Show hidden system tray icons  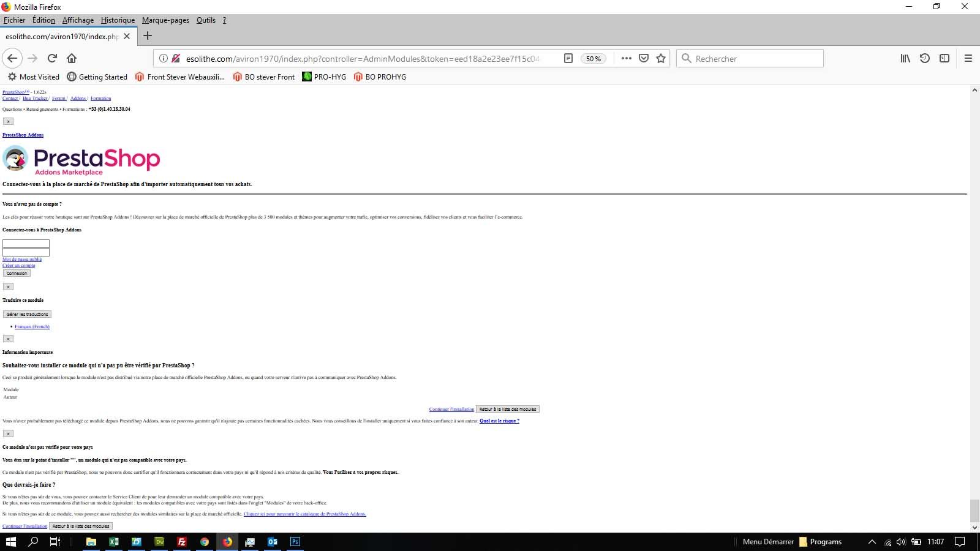[x=872, y=542]
